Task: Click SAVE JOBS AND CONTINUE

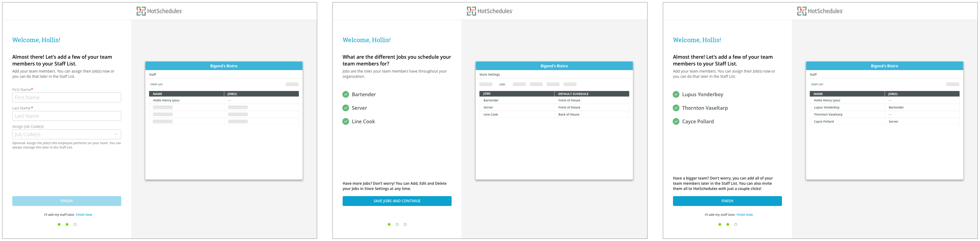Action: (x=397, y=201)
